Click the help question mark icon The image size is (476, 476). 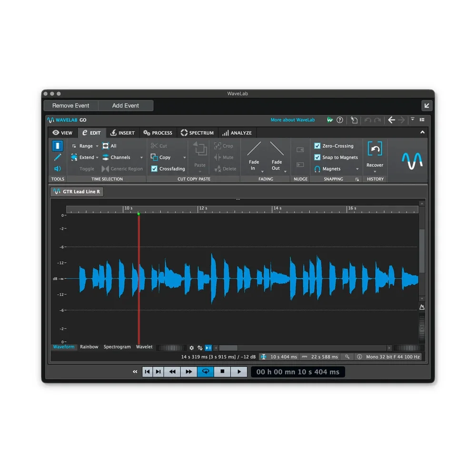(340, 120)
